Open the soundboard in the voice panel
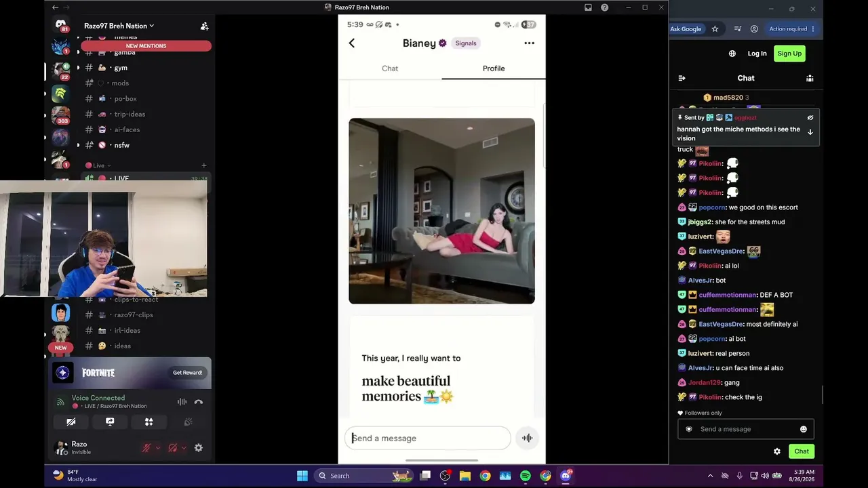 click(x=189, y=422)
